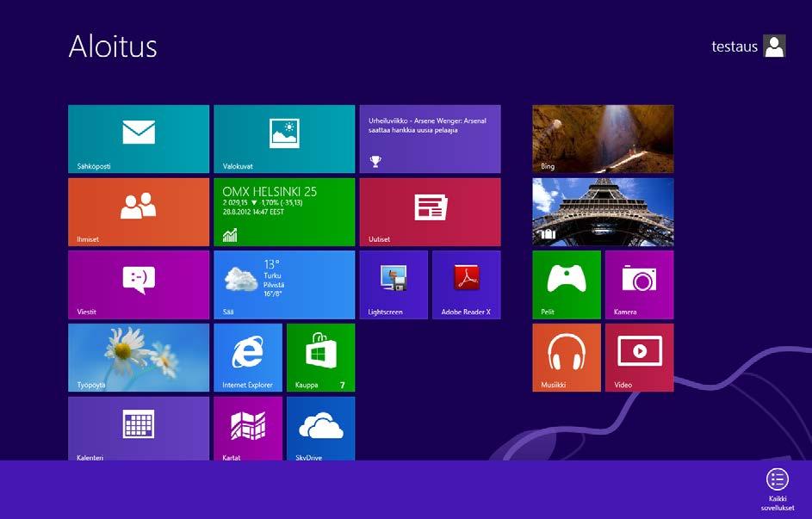The height and width of the screenshot is (519, 812).
Task: Open the OMX Helsinki 25 finance tile
Action: point(284,212)
